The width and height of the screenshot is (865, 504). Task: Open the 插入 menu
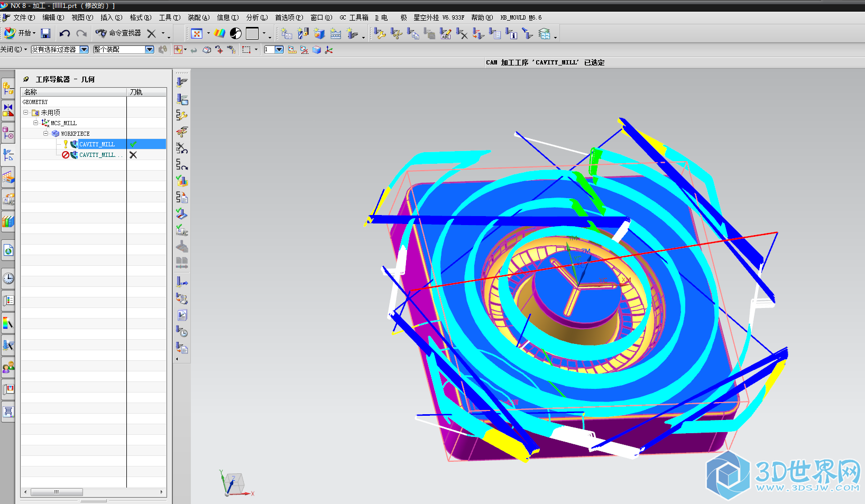click(111, 17)
